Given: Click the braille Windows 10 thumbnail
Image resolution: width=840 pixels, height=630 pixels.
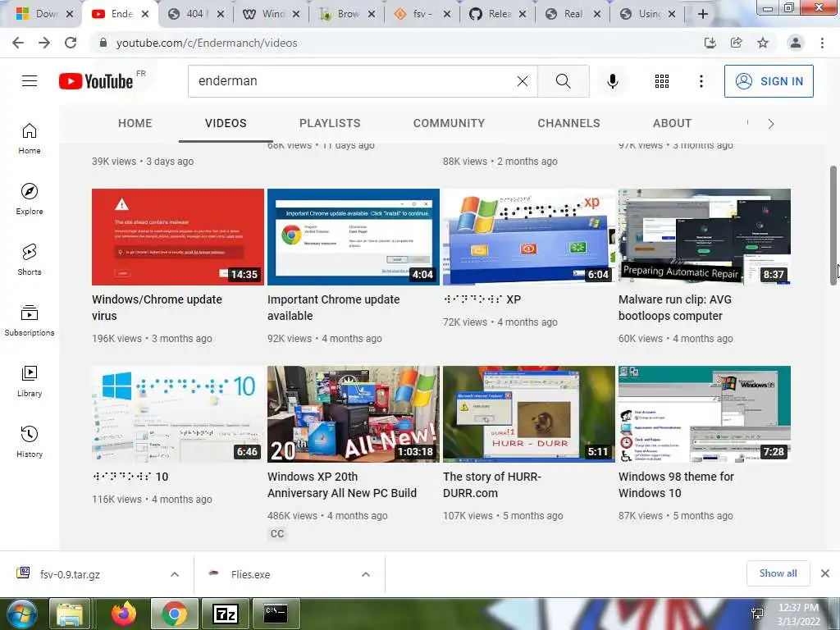Looking at the screenshot, I should point(178,414).
